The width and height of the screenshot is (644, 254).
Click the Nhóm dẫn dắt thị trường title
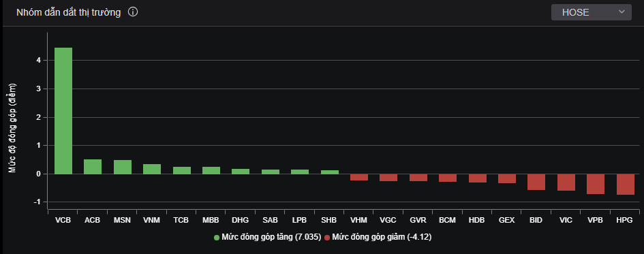pos(69,12)
